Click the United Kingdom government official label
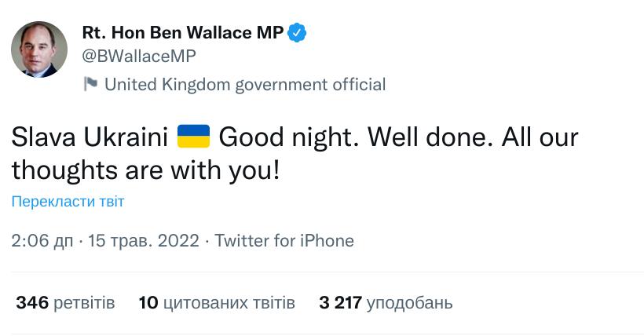The height and width of the screenshot is (336, 644). point(245,84)
